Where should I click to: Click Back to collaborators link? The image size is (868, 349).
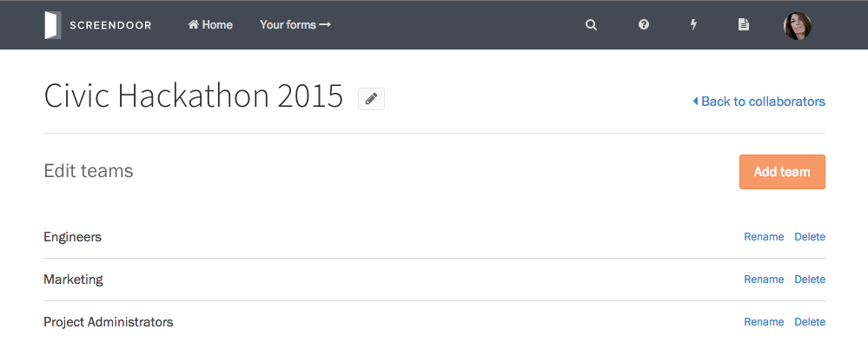759,102
